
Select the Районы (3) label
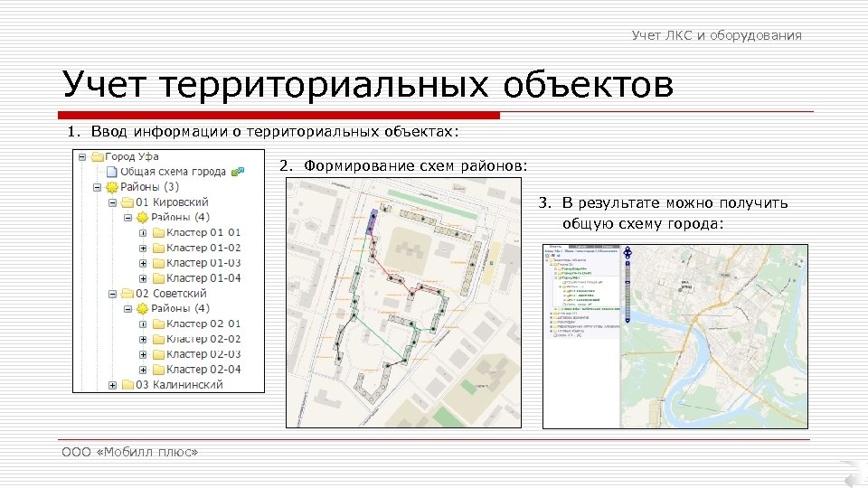coord(149,187)
